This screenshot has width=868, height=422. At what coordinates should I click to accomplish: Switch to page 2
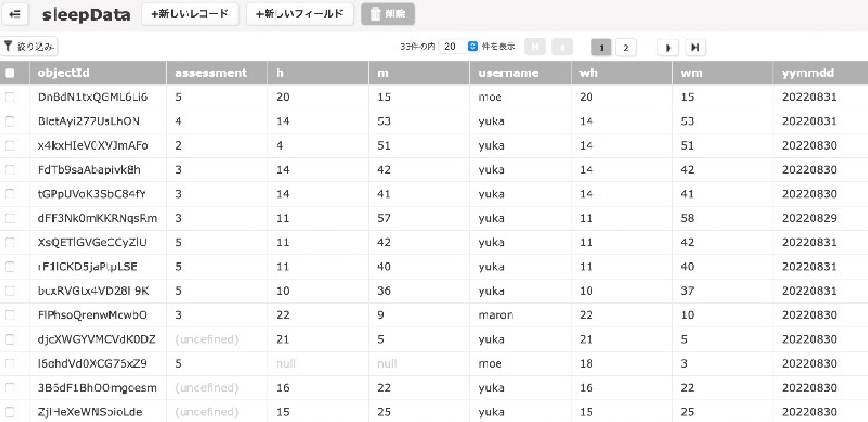[626, 48]
